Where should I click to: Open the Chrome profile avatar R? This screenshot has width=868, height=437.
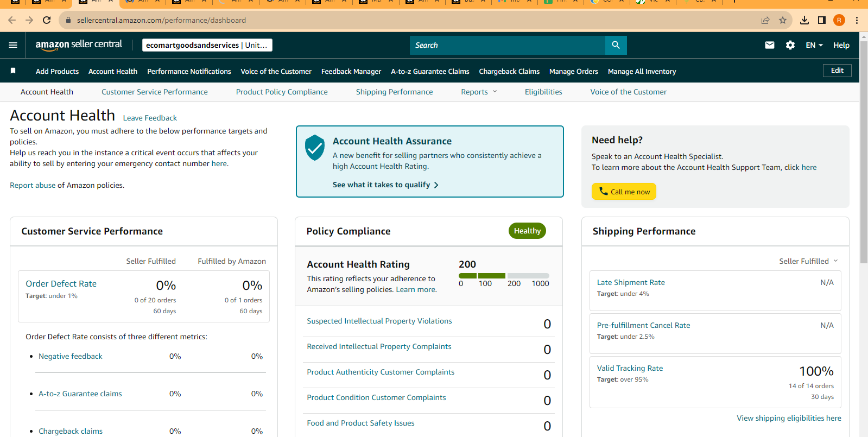(x=839, y=20)
